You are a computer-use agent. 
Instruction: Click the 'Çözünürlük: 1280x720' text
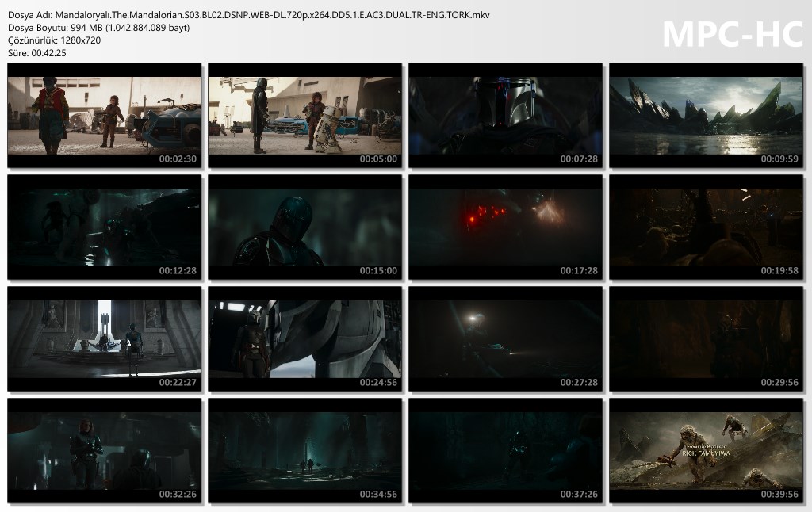pyautogui.click(x=55, y=40)
